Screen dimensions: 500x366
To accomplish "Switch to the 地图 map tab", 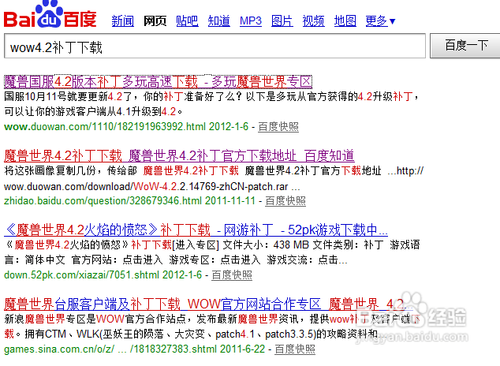I will [345, 21].
